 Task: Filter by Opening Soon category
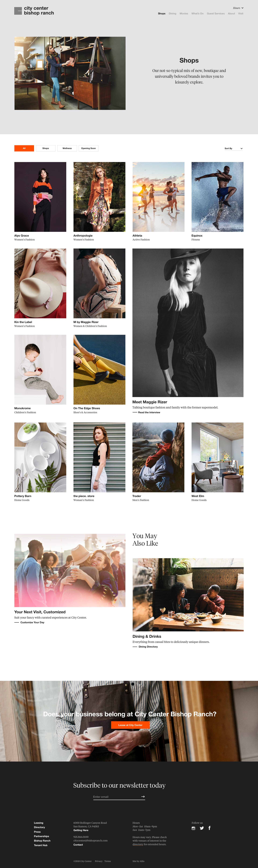coord(88,148)
